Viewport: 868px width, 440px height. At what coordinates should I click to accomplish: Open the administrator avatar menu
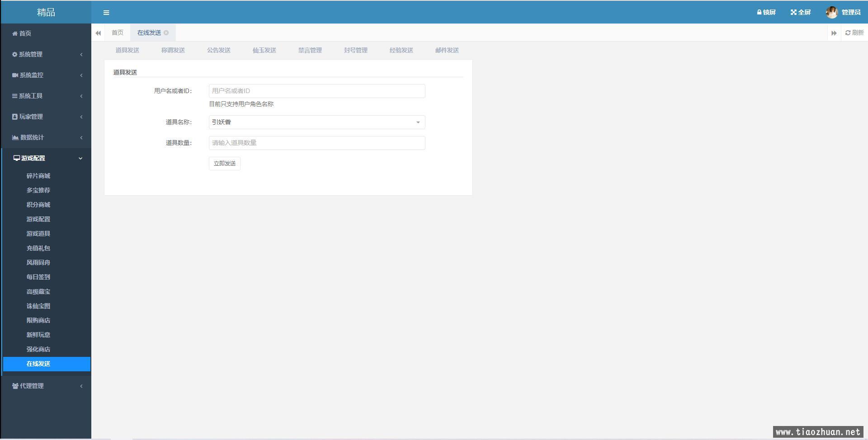[x=843, y=12]
